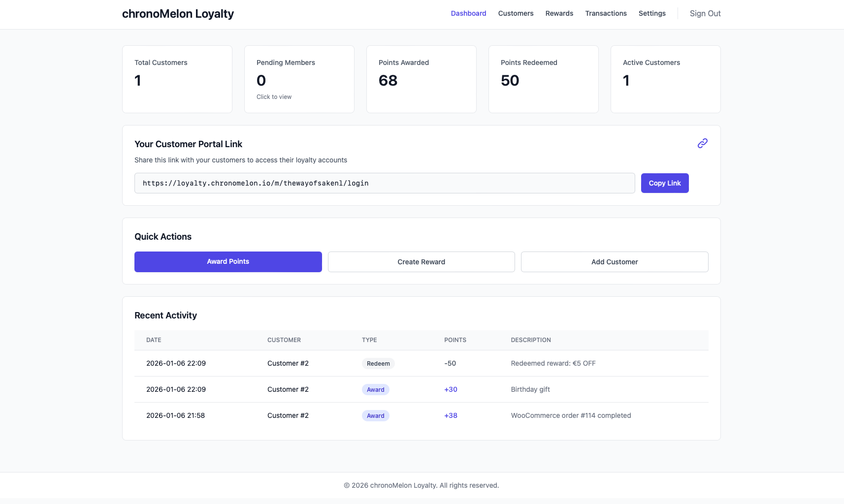Click the POINTS column header
Screen dimensions: 844x504
(x=455, y=340)
